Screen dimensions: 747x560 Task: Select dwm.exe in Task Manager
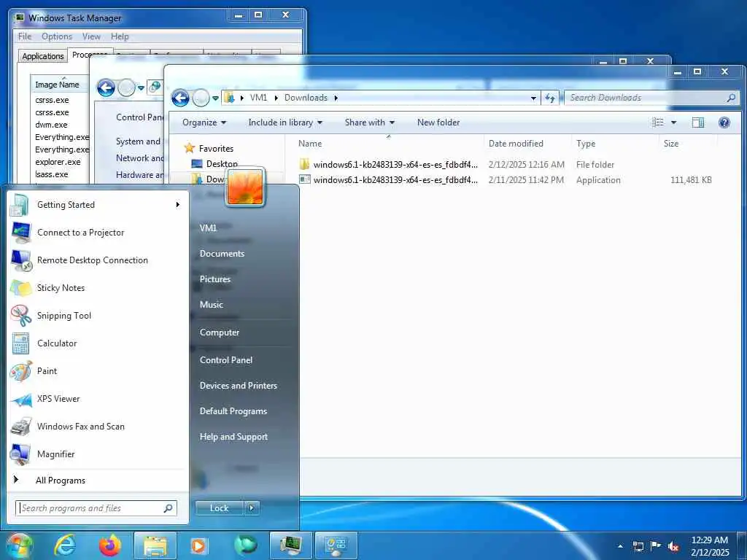click(51, 125)
